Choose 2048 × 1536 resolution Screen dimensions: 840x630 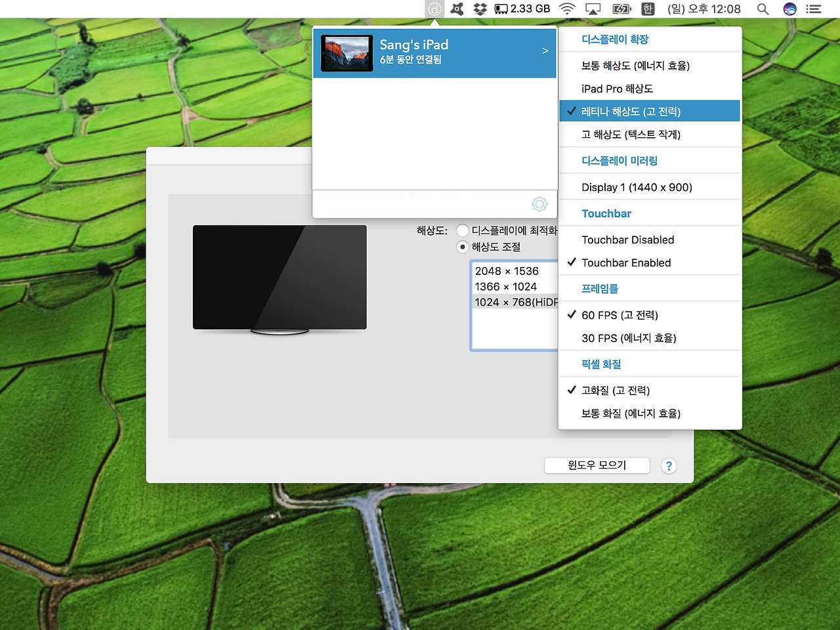tap(515, 271)
